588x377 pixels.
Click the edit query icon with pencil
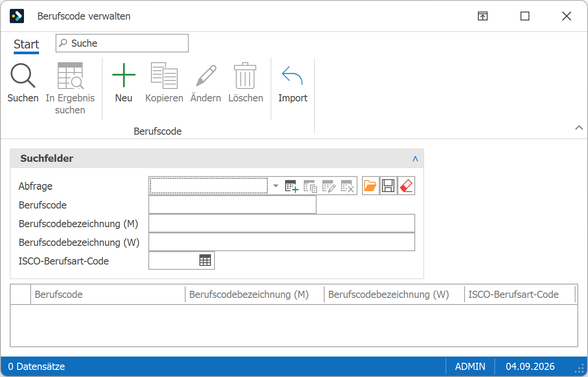(x=329, y=186)
